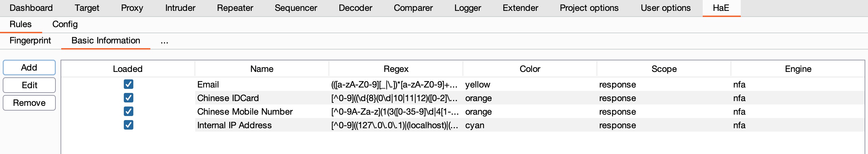Select the Internal IP Address rule row
Screen dimensions: 868x154
point(234,125)
